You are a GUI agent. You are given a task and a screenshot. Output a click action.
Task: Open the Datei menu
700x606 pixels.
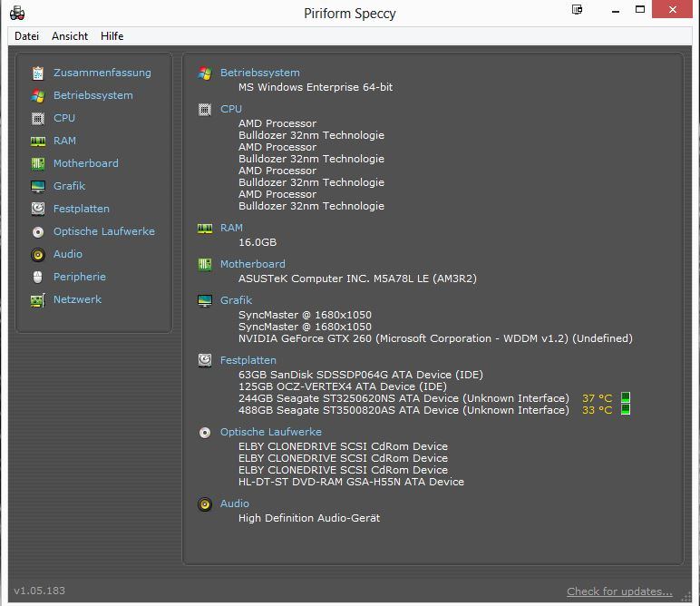(x=27, y=36)
